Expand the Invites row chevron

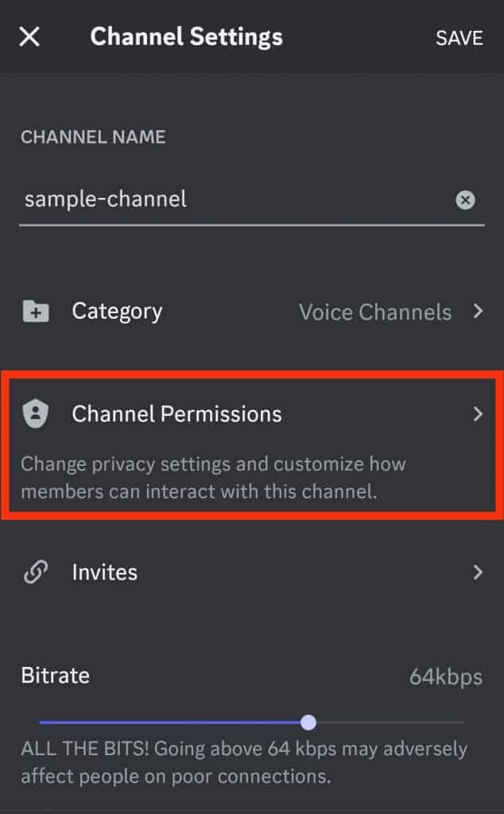point(478,572)
